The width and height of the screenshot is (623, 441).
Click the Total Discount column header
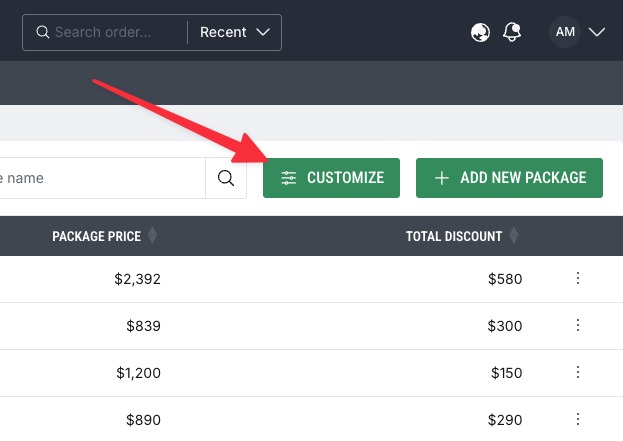[454, 236]
